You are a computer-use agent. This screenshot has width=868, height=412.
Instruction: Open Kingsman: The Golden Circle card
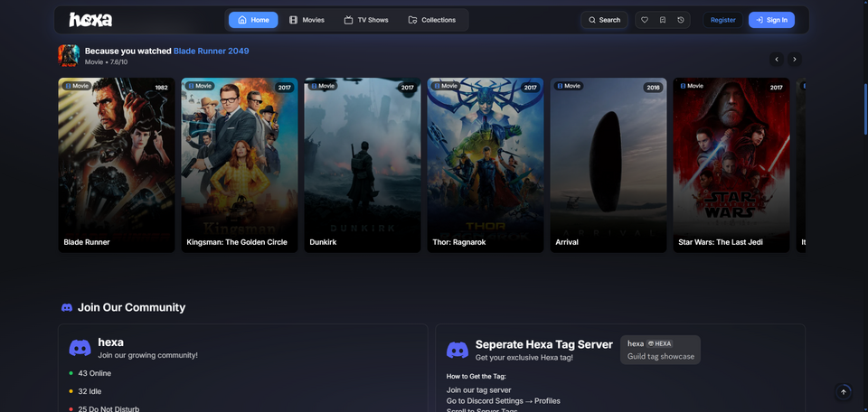[239, 164]
